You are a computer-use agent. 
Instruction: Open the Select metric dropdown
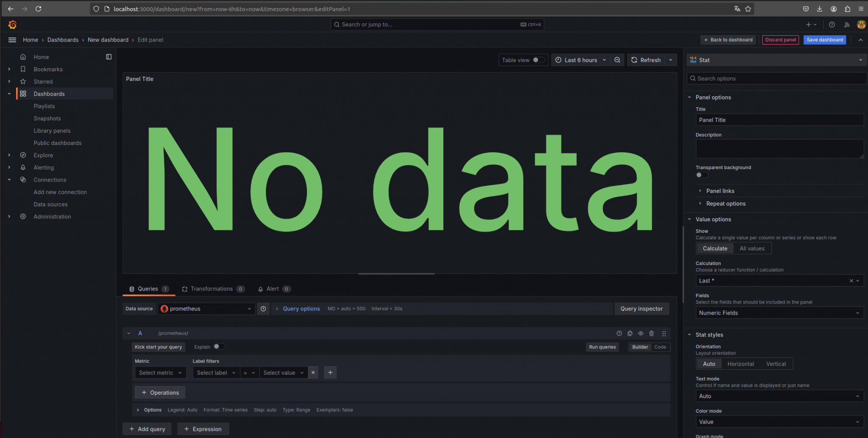[x=160, y=373]
